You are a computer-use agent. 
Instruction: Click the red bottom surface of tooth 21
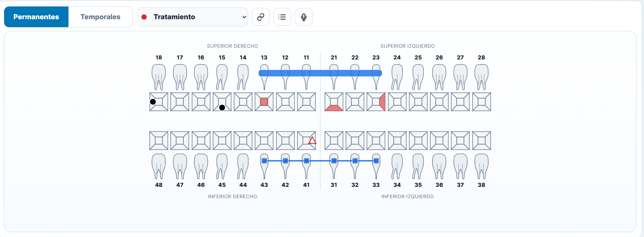point(334,108)
